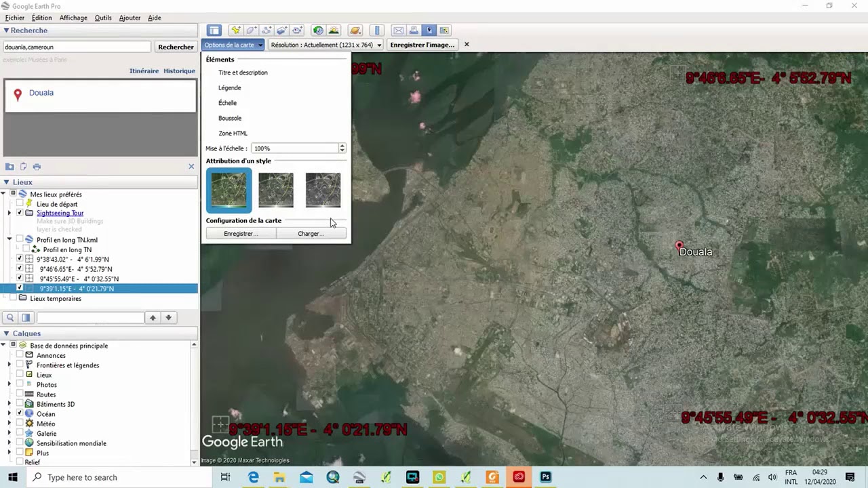868x488 pixels.
Task: Open the Historique link
Action: pyautogui.click(x=179, y=70)
